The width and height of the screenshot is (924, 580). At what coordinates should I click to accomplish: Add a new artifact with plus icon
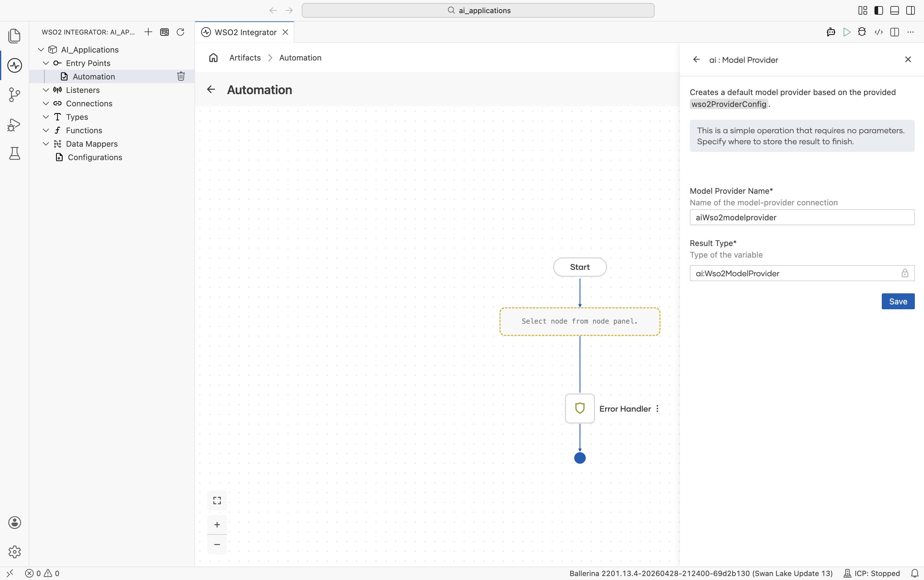pos(148,32)
